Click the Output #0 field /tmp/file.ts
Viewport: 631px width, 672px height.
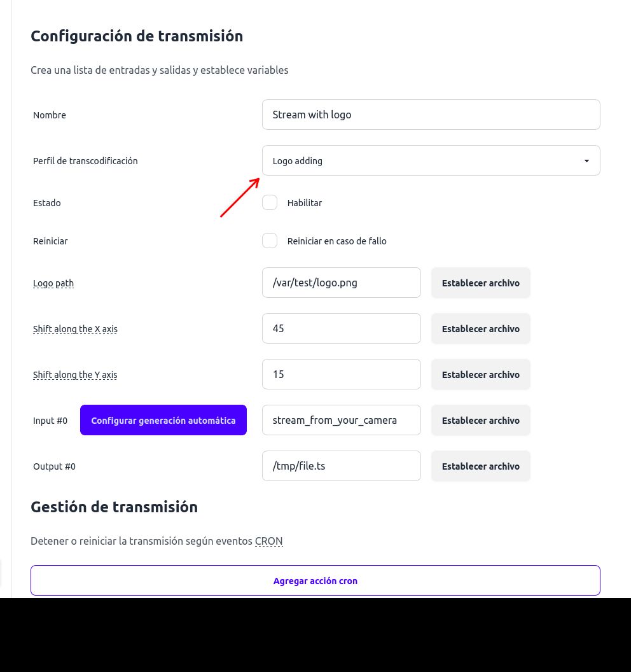tap(341, 466)
